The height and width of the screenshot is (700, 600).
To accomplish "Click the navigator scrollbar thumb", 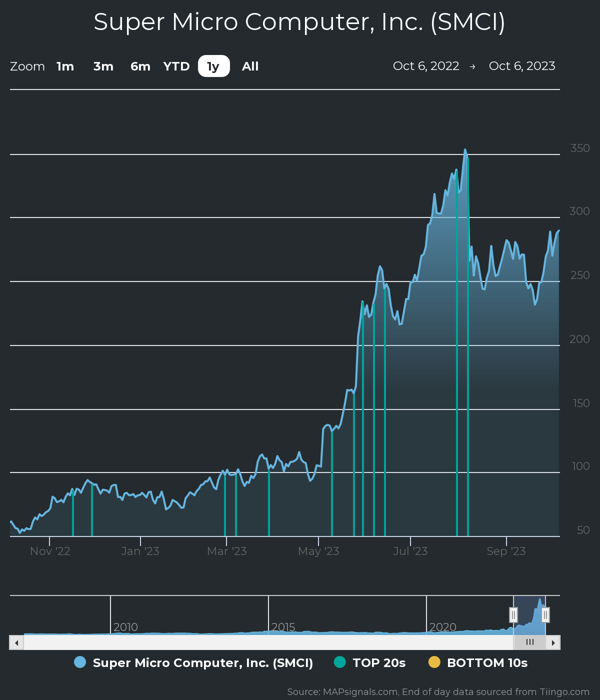I will [529, 642].
